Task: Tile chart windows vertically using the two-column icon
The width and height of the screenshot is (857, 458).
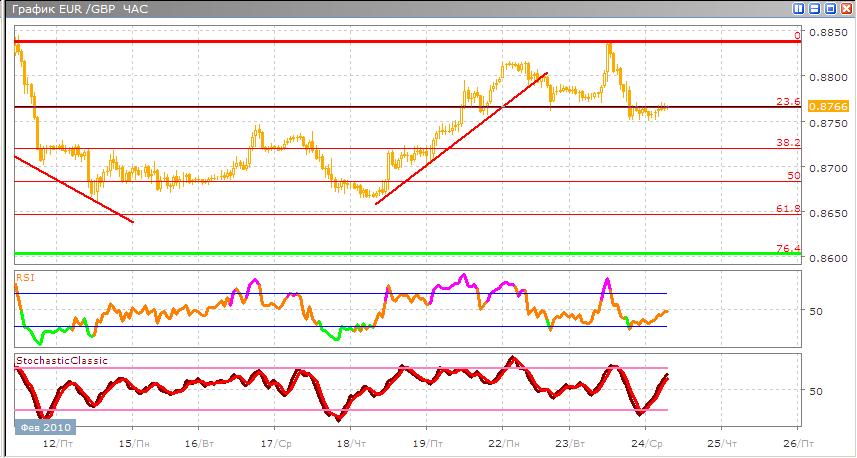Action: click(x=799, y=8)
